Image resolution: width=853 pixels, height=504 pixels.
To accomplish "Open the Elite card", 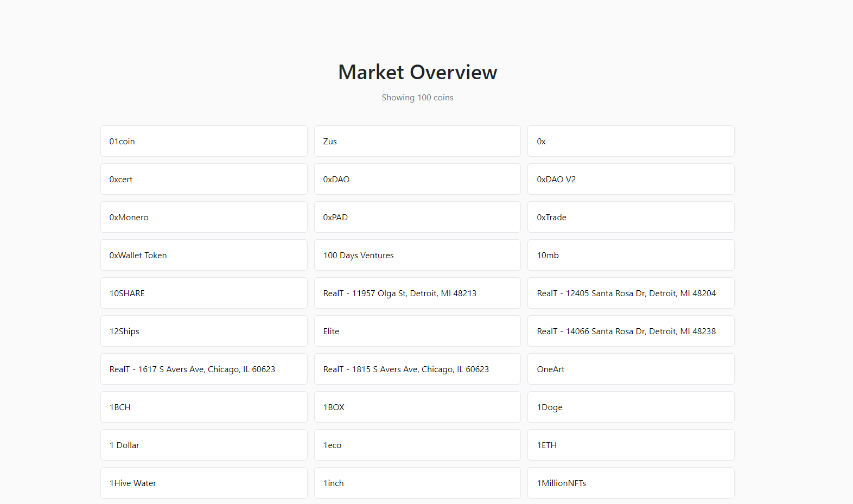I will 417,331.
